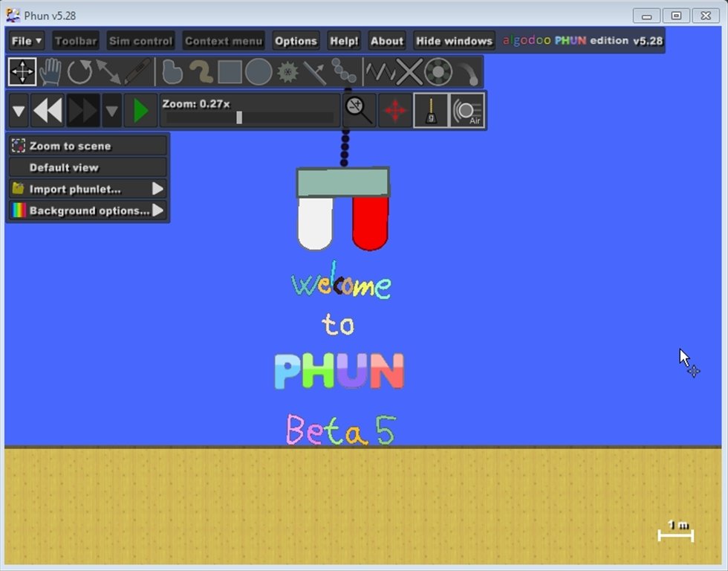Viewport: 728px width, 571px height.
Task: Select the Circle tool
Action: pyautogui.click(x=259, y=71)
